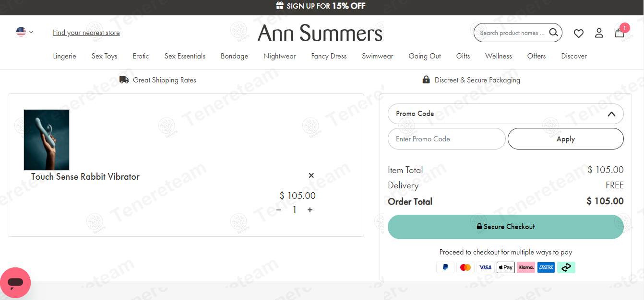Screen dimensions: 644x300
Task: Open the country flag selector dropdown
Action: pyautogui.click(x=24, y=32)
